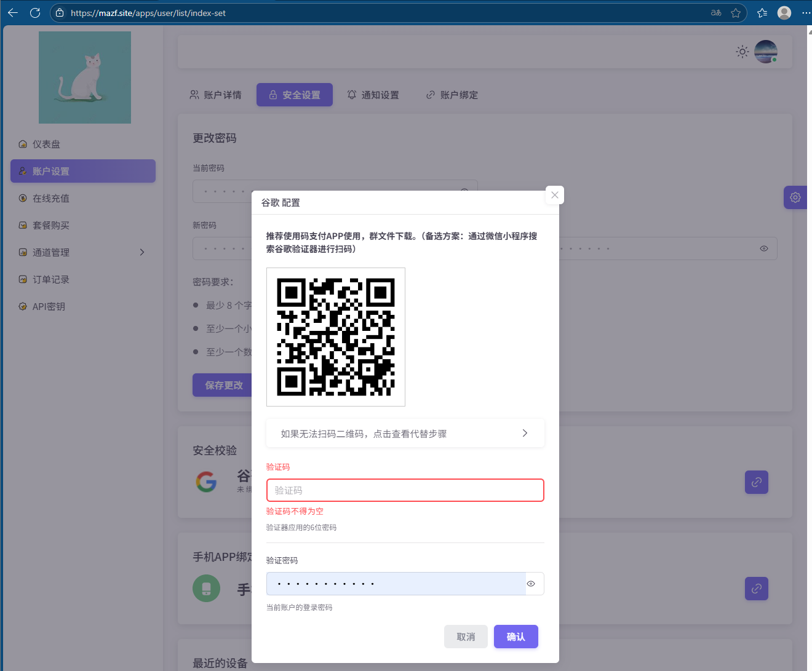This screenshot has height=671, width=812.
Task: Switch to 通知设置 tab
Action: coord(373,95)
